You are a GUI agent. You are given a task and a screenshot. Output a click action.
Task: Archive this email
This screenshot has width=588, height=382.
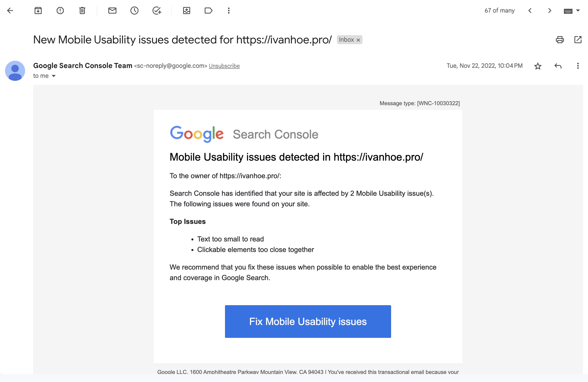click(x=38, y=11)
